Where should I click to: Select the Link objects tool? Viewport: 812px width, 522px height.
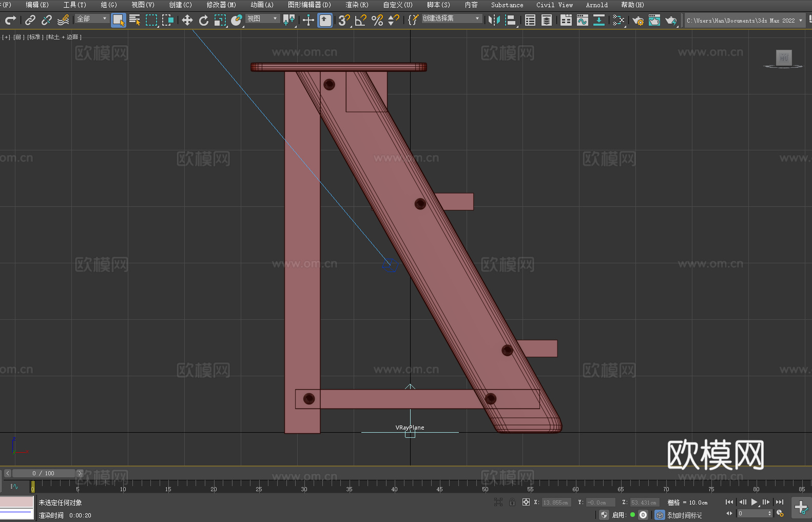[x=30, y=20]
